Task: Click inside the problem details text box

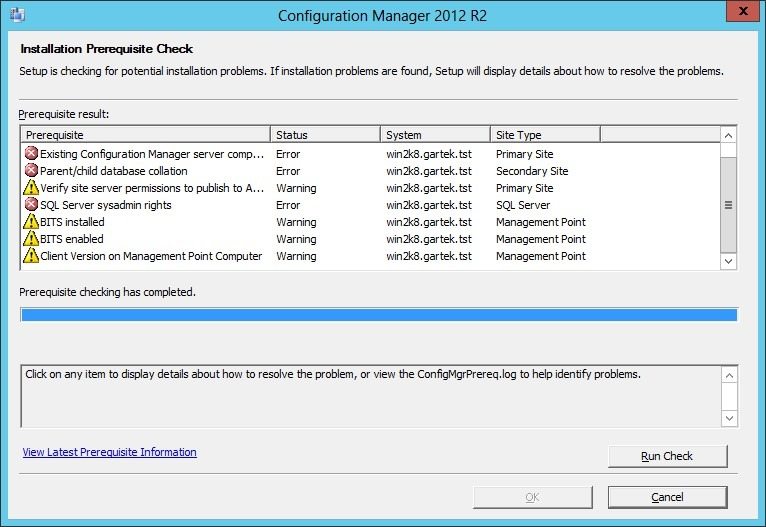Action: 371,396
